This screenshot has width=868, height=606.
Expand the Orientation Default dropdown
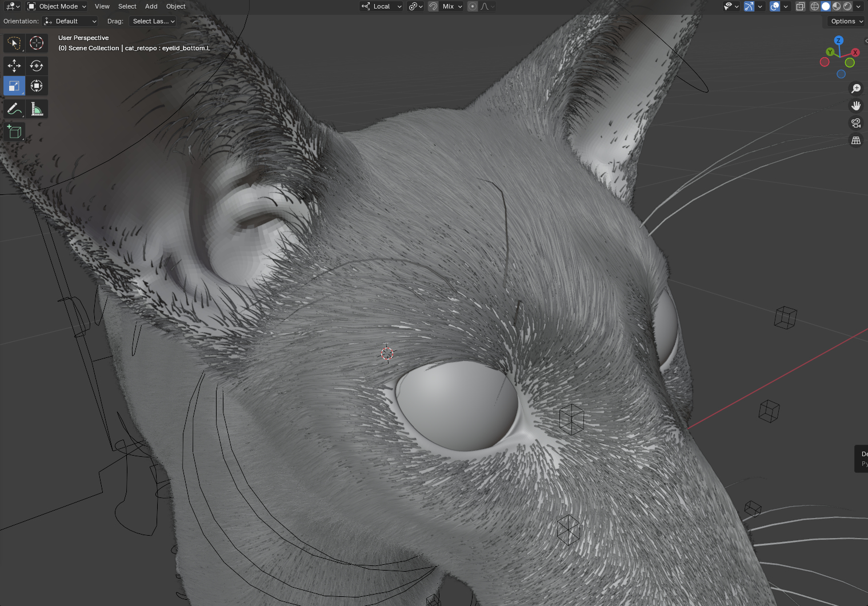71,21
